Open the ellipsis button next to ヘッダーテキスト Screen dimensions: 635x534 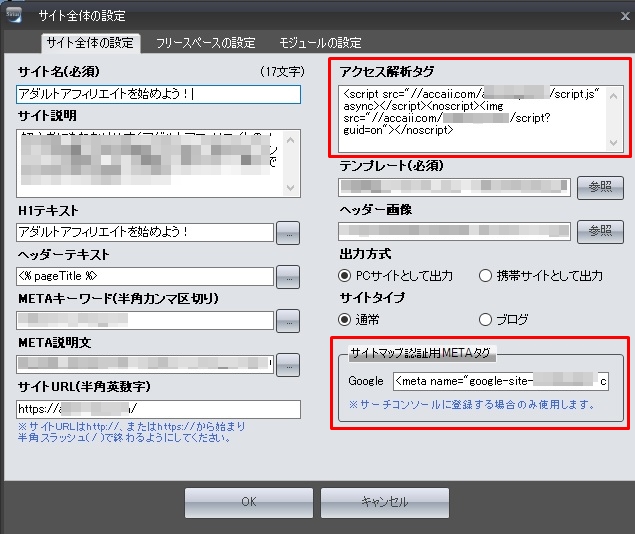pyautogui.click(x=288, y=277)
